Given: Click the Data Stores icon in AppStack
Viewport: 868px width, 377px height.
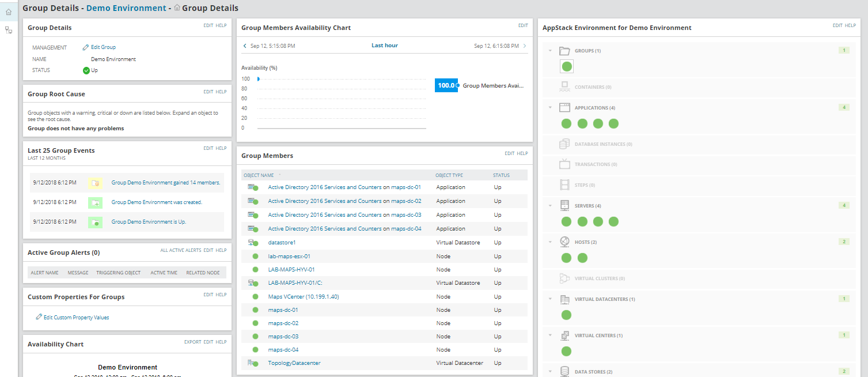Looking at the screenshot, I should (x=564, y=372).
